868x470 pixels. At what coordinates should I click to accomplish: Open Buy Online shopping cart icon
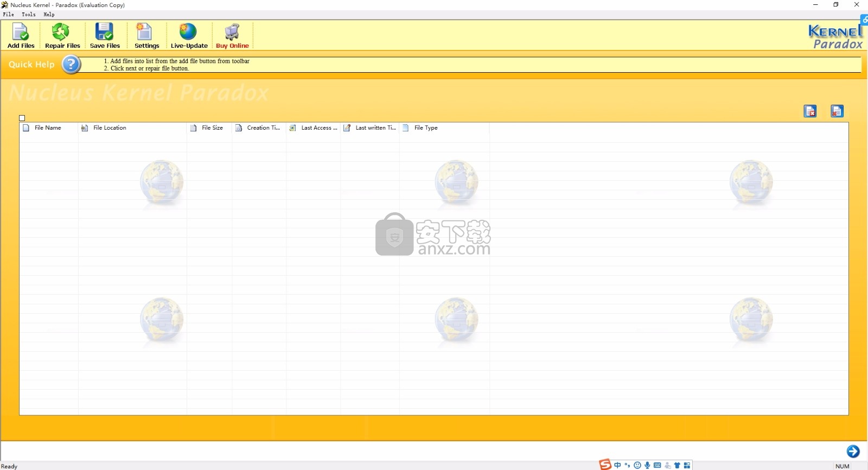(x=232, y=33)
